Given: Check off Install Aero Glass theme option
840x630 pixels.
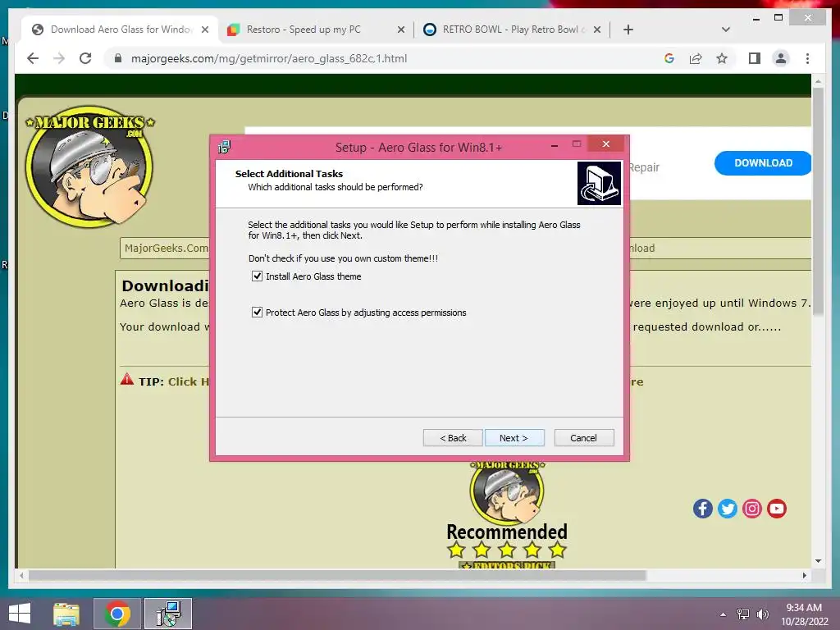Looking at the screenshot, I should pos(257,276).
